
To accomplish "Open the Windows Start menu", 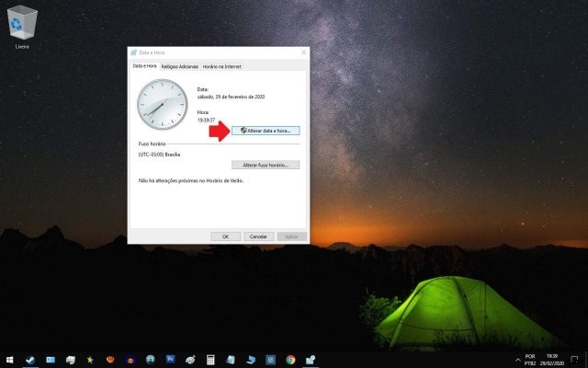I will click(x=9, y=359).
